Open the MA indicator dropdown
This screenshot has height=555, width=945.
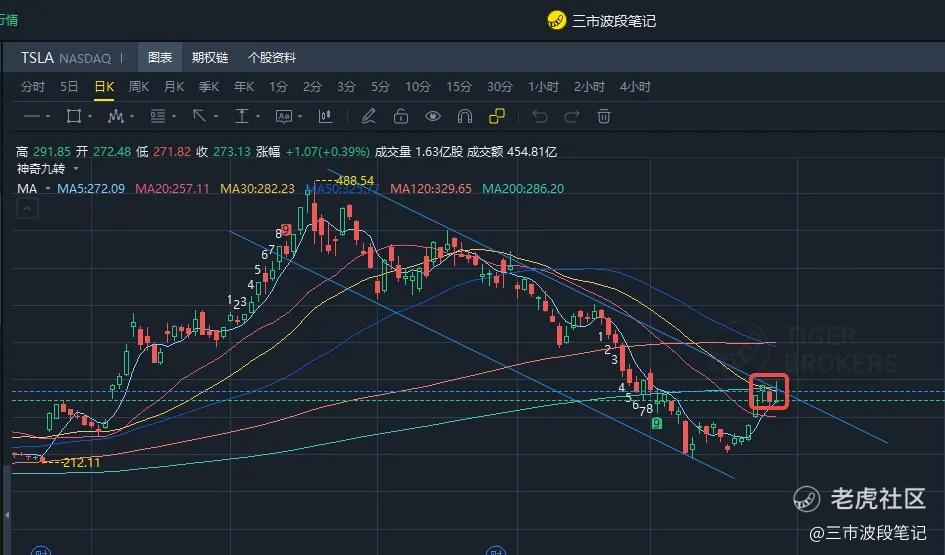coord(48,189)
